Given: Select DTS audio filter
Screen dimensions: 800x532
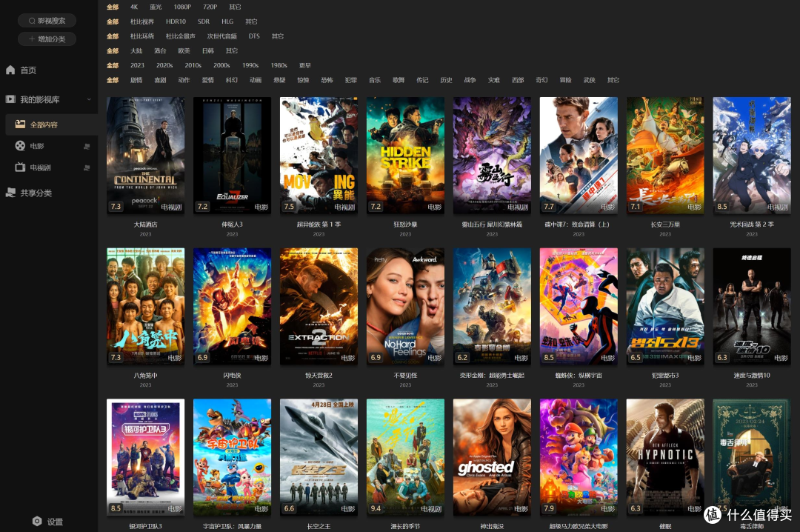Looking at the screenshot, I should 254,36.
